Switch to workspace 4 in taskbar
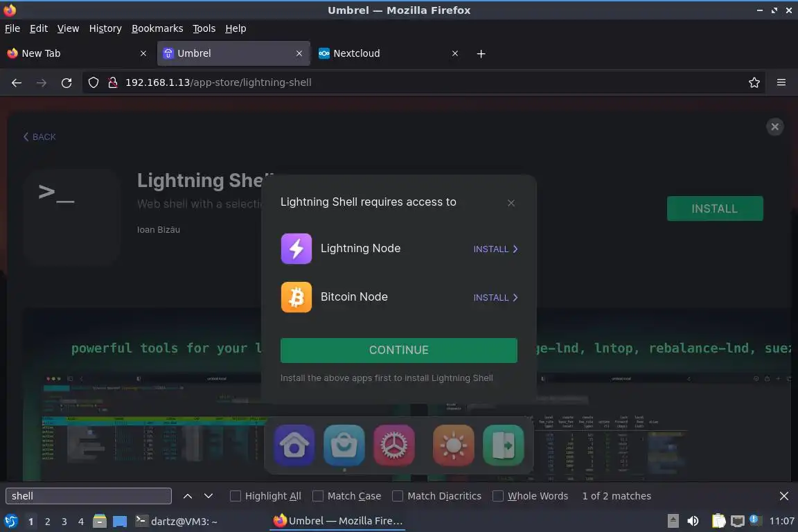This screenshot has width=798, height=532. click(x=81, y=522)
